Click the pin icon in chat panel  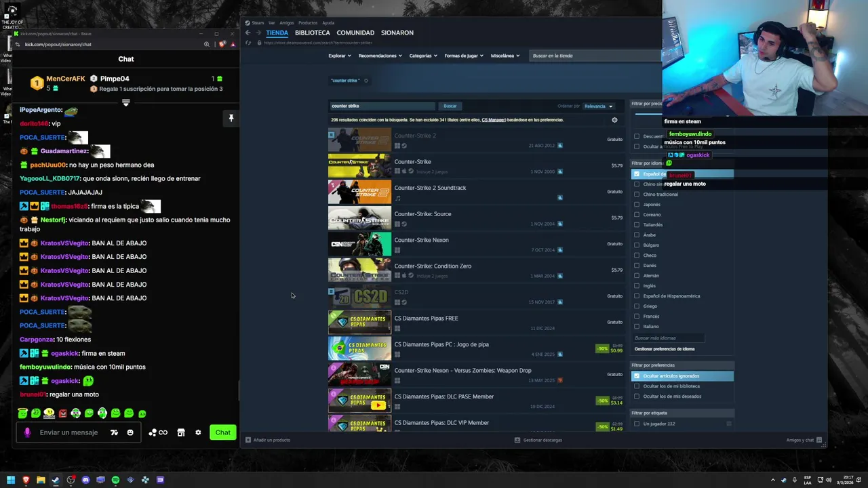click(x=231, y=118)
